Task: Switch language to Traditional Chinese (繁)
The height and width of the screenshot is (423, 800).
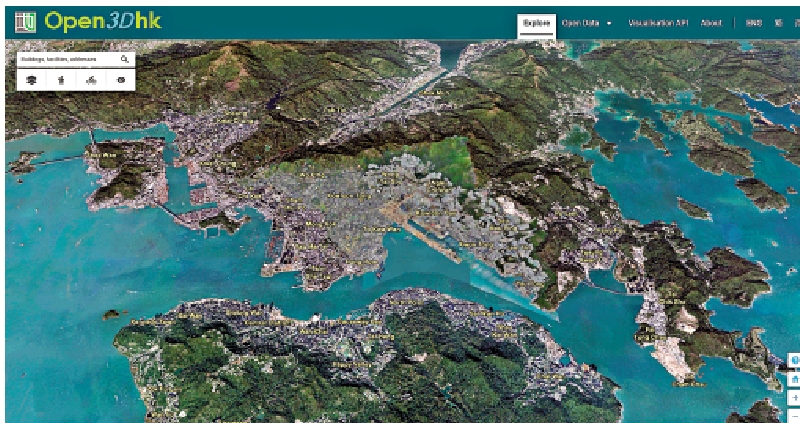Action: click(777, 22)
